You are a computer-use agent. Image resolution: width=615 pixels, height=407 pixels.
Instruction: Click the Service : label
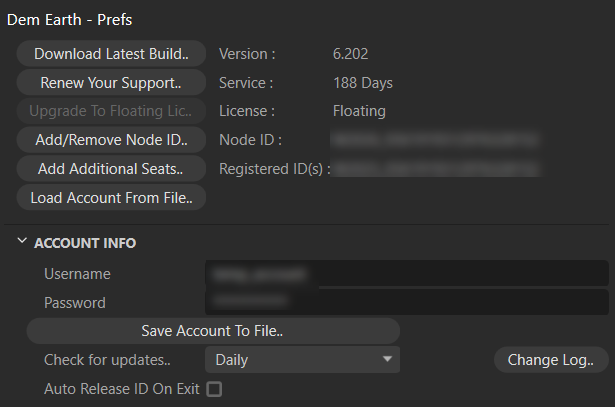tap(246, 83)
